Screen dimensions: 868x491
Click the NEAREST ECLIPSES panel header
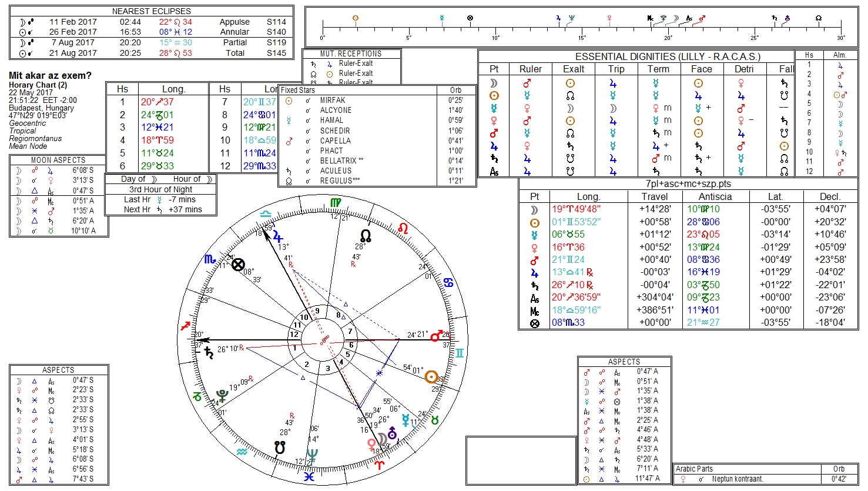click(151, 11)
